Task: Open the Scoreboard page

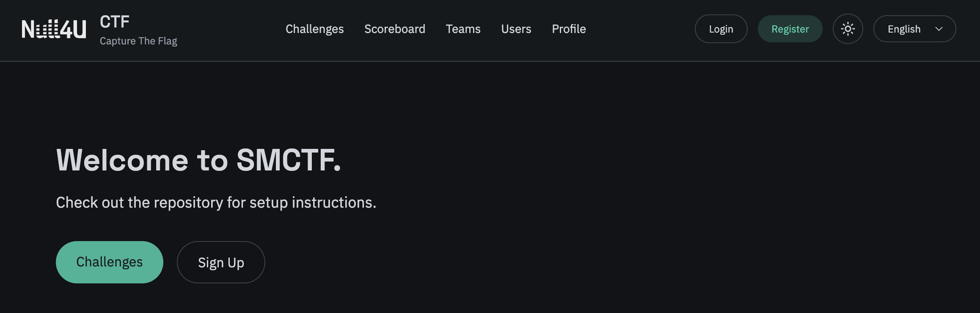Action: pos(394,29)
